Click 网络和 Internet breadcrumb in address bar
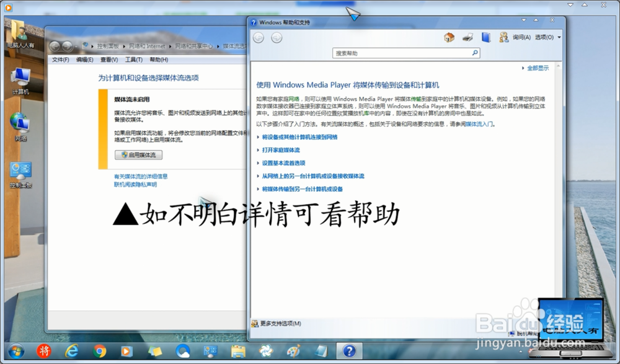The width and height of the screenshot is (620, 364). pos(147,47)
